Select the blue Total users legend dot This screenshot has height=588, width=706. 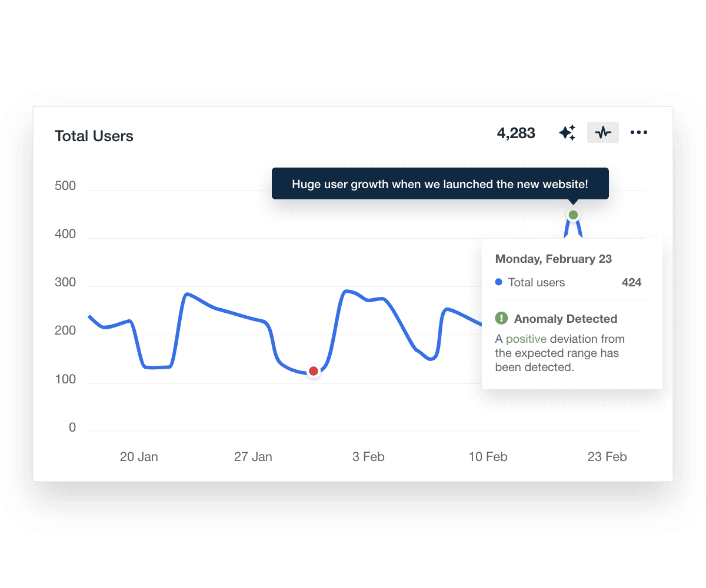coord(499,282)
